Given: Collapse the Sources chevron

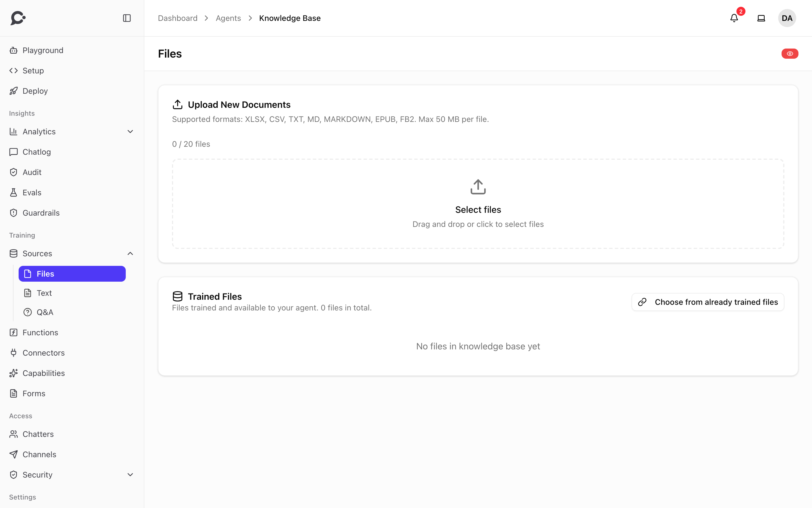Looking at the screenshot, I should click(130, 254).
